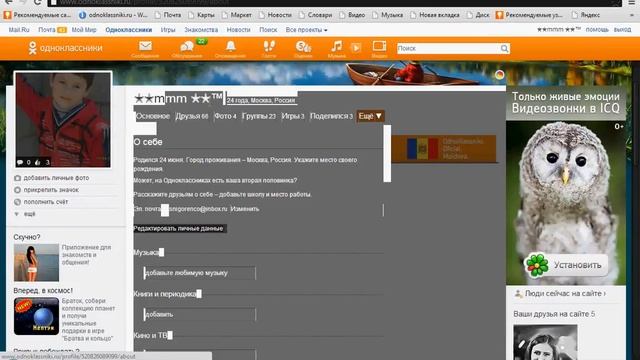Open the Notifications bell icon
Screen dimensions: 640x360
click(x=231, y=47)
